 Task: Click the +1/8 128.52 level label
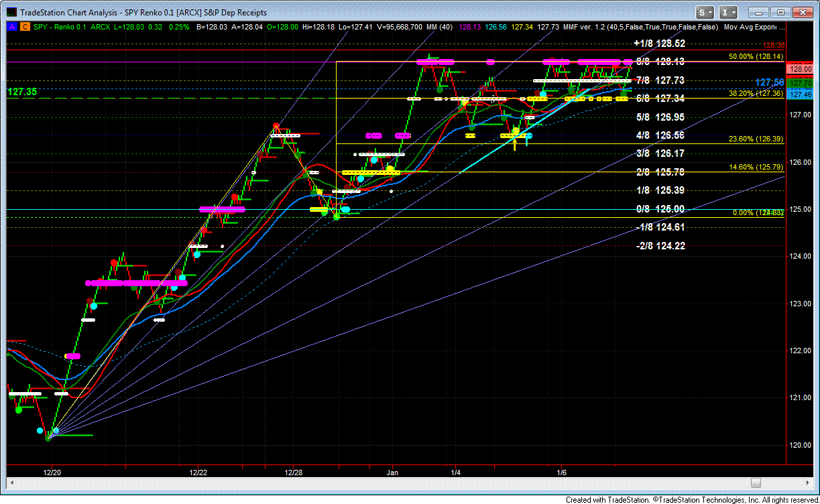coord(659,43)
